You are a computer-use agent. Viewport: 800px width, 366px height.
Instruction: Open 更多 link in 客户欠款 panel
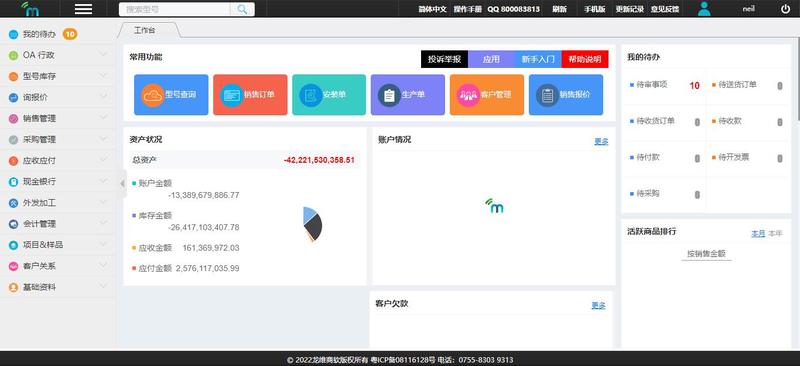tap(598, 305)
